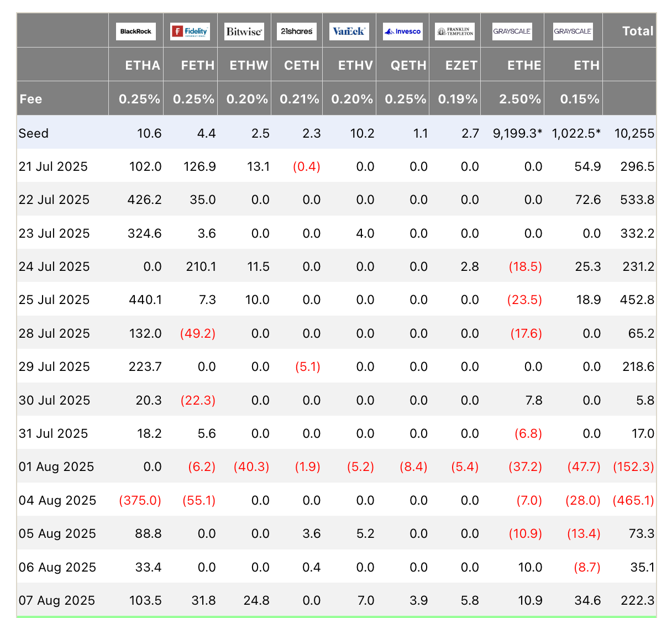Select the ETHW ticker header
The width and height of the screenshot is (672, 618).
coord(249,65)
